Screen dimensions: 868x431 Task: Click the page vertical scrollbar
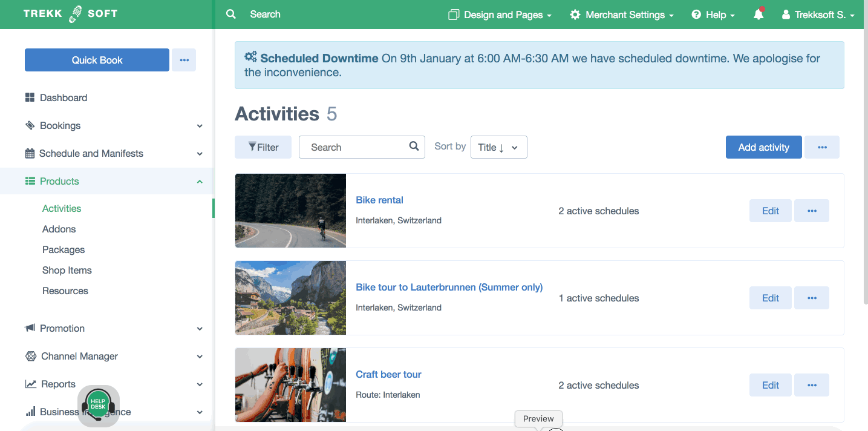864,166
